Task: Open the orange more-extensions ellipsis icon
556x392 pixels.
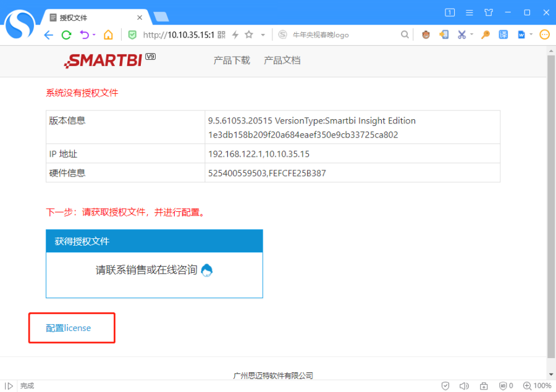Action: (545, 35)
